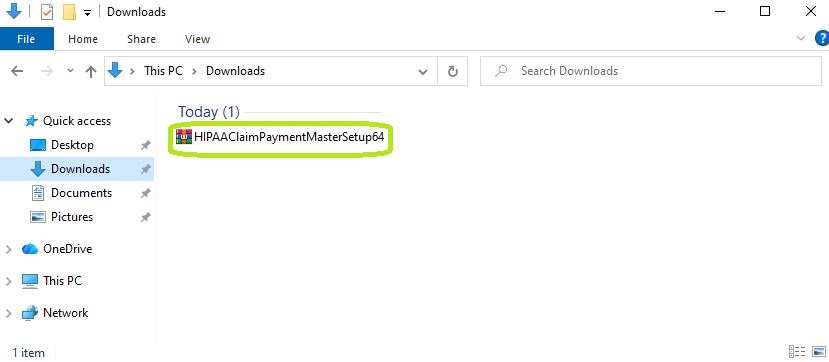Select This PC in the navigation pane
Viewport: 829px width, 362px height.
[62, 281]
